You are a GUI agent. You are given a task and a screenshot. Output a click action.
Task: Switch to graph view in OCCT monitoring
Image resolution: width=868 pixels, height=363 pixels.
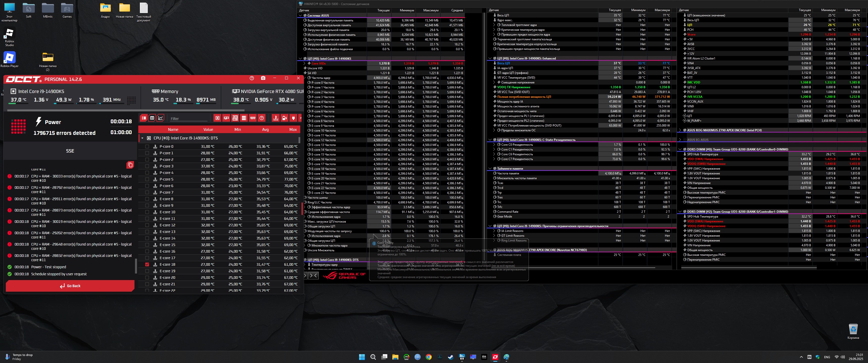[x=161, y=118]
